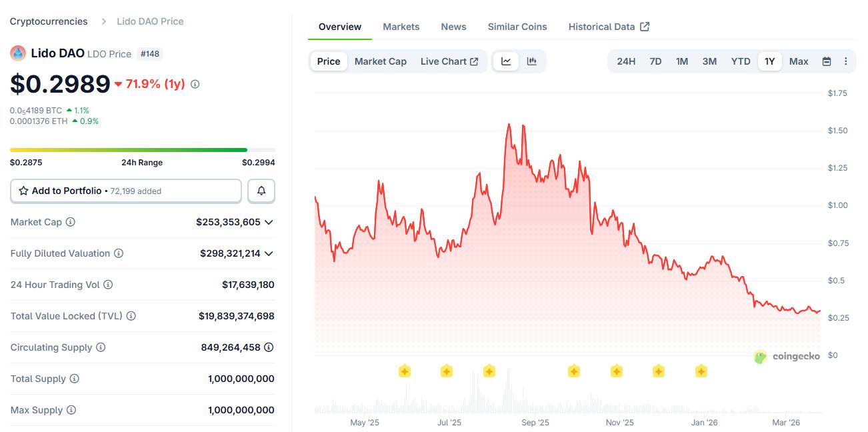The height and width of the screenshot is (432, 868).
Task: Click the star on Add to Portfolio
Action: 23,191
